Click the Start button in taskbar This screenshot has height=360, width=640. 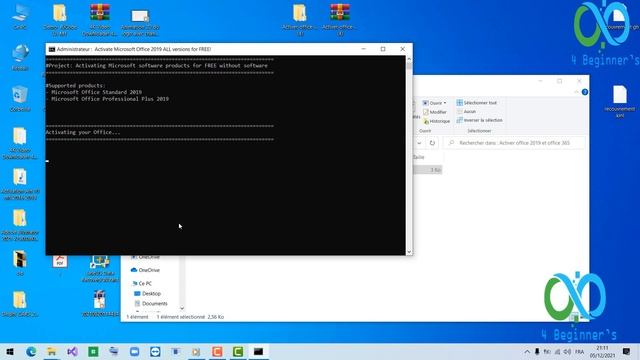tap(10, 351)
